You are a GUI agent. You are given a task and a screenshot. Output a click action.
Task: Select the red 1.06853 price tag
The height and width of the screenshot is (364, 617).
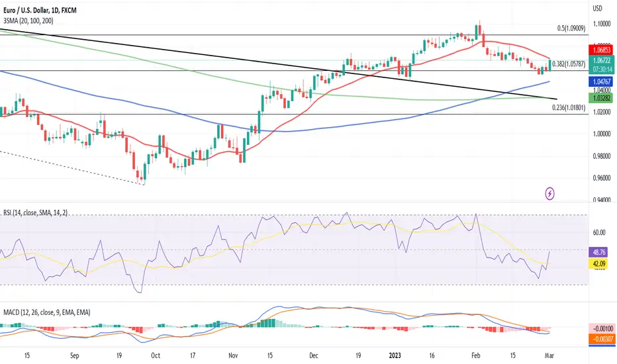coord(602,50)
